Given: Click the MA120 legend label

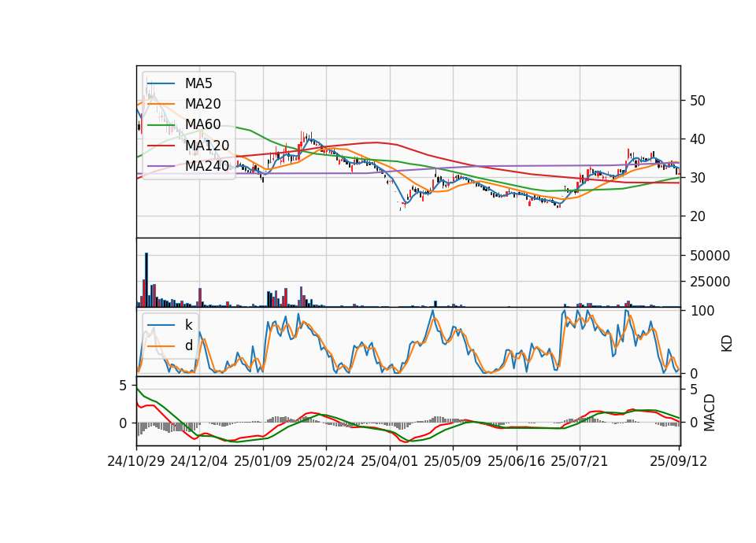Looking at the screenshot, I should [x=207, y=146].
